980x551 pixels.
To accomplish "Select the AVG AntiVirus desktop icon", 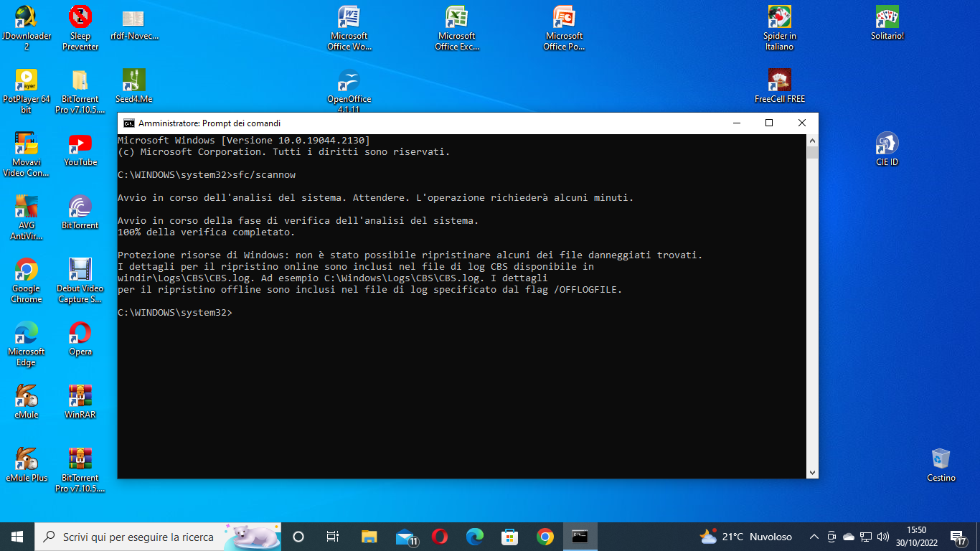I will click(27, 217).
